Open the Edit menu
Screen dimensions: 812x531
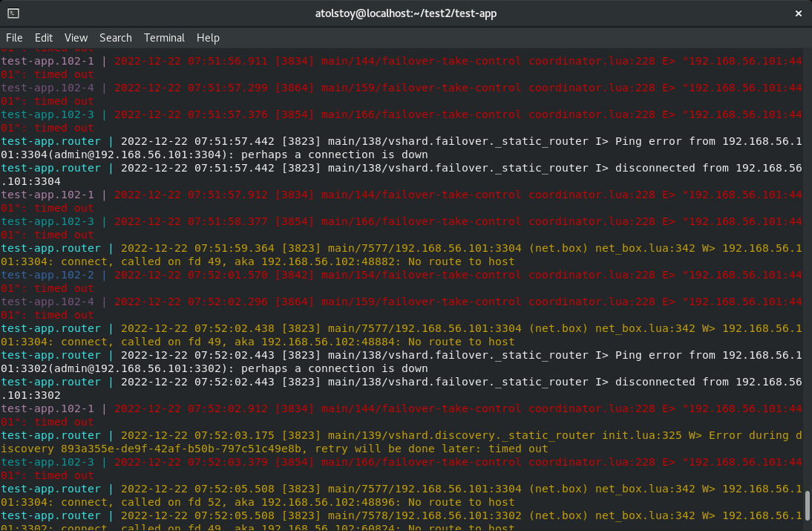pos(44,38)
